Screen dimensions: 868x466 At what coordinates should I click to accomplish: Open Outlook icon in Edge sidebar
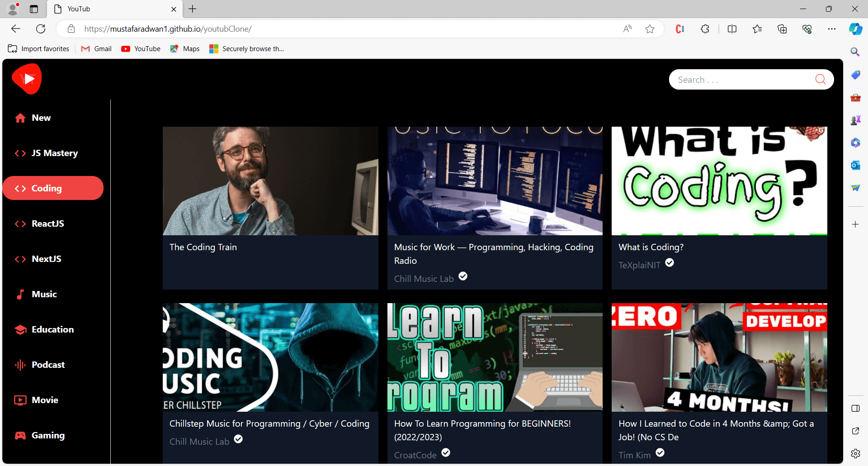tap(855, 165)
